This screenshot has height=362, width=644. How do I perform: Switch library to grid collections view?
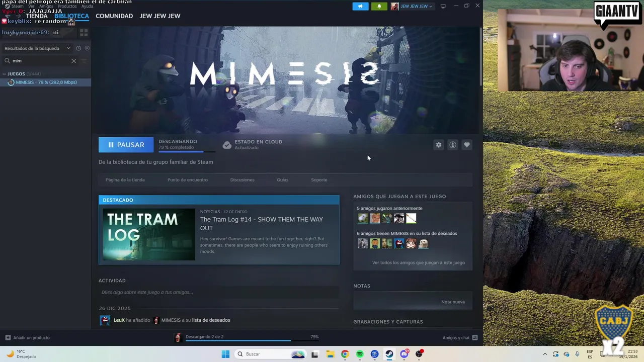pos(84,33)
